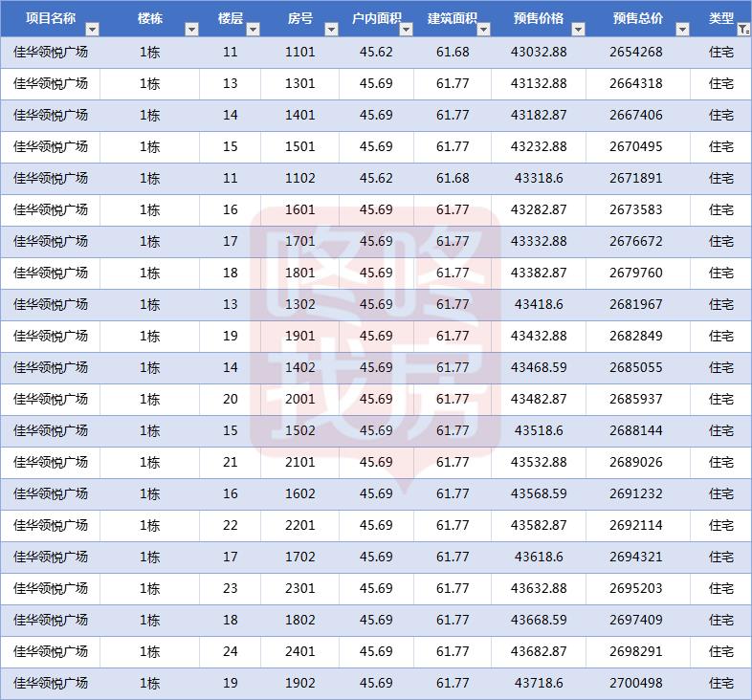Click the room number 2001 cell
The height and width of the screenshot is (700, 752).
tap(299, 400)
